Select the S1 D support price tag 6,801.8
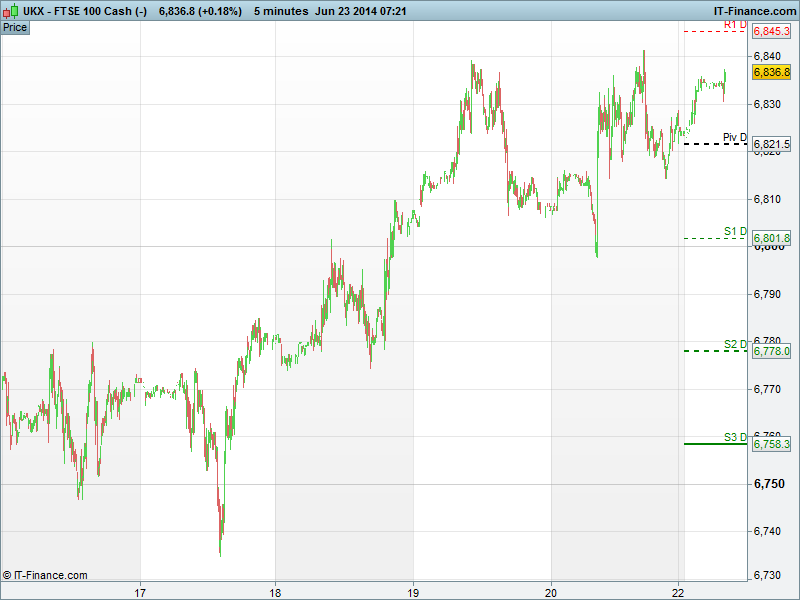The width and height of the screenshot is (800, 600). tap(771, 238)
